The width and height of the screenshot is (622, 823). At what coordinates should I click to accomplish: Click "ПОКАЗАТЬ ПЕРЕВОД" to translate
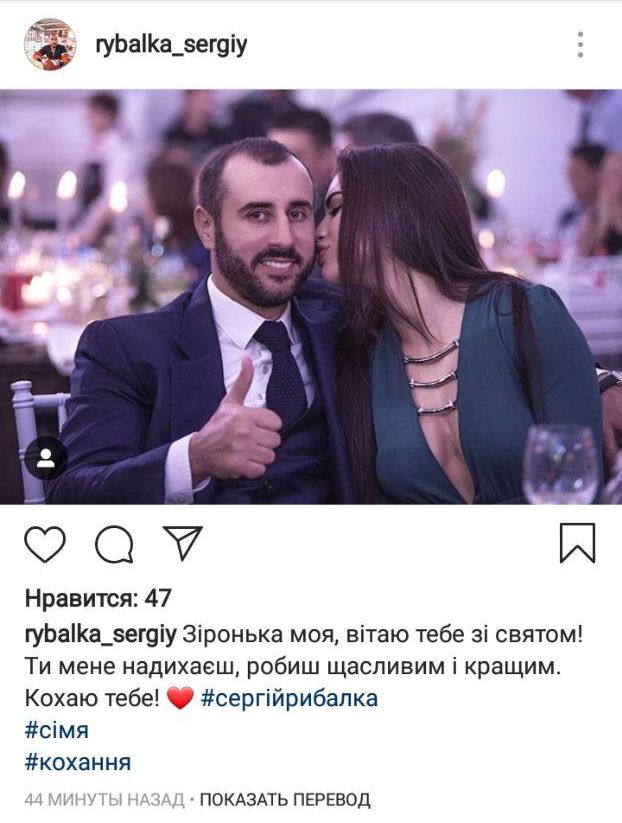pyautogui.click(x=285, y=800)
